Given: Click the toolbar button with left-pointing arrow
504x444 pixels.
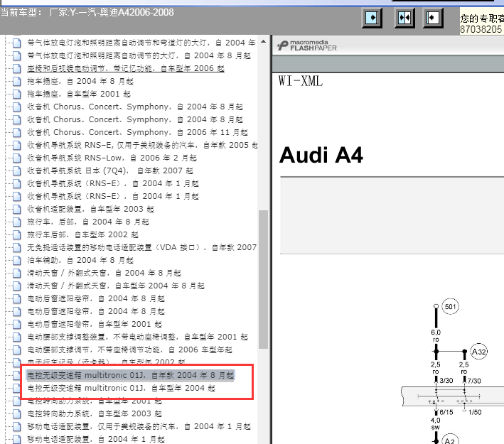Looking at the screenshot, I should (x=433, y=18).
